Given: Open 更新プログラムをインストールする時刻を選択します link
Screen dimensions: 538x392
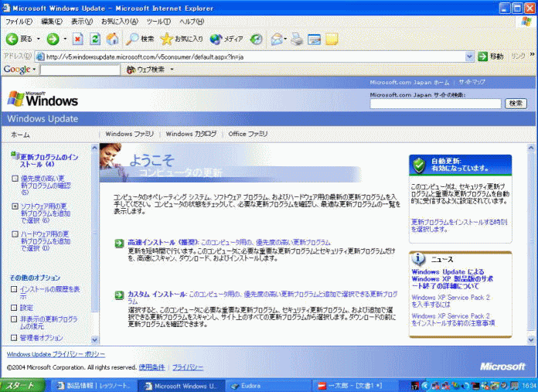Looking at the screenshot, I should click(459, 226).
